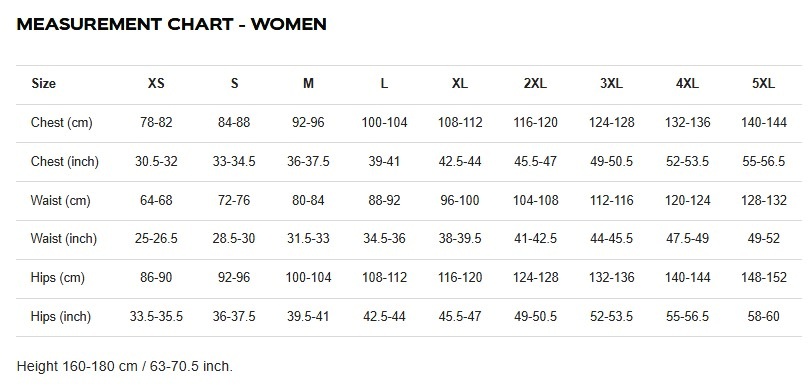Click the Size header label
Viewport: 808px width, 387px height.
tap(43, 83)
